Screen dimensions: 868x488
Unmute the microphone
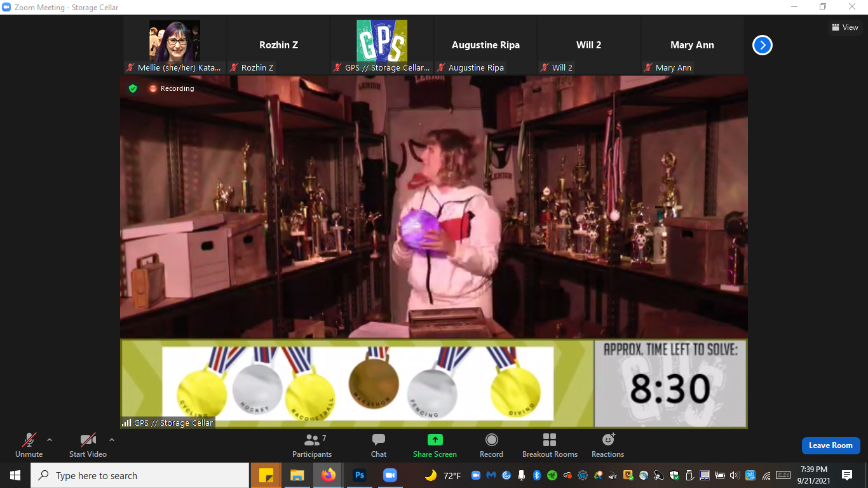pos(29,445)
